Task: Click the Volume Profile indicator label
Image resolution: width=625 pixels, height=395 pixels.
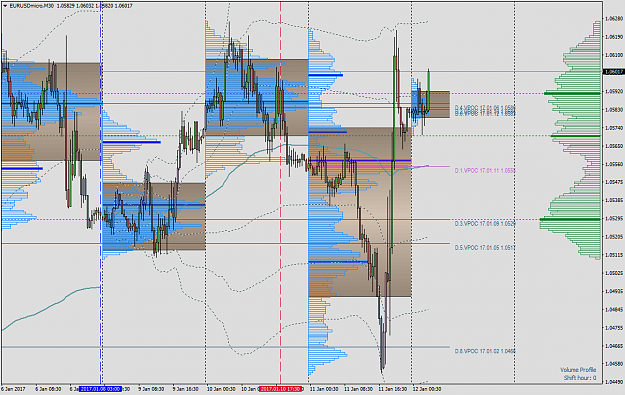Action: click(x=578, y=370)
